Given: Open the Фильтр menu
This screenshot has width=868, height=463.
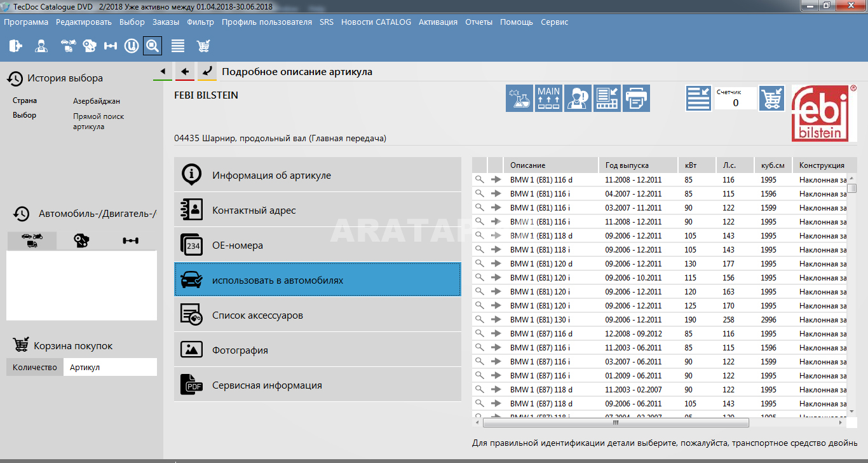Looking at the screenshot, I should pos(201,22).
